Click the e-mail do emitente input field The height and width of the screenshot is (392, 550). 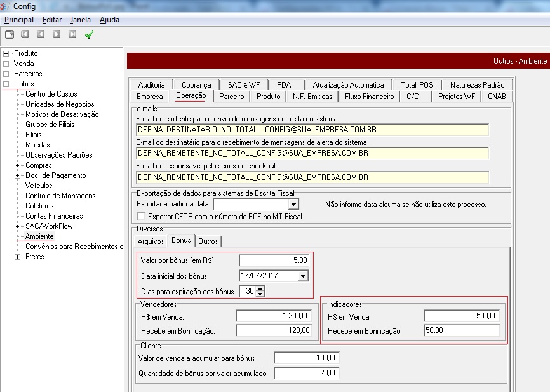tap(312, 130)
